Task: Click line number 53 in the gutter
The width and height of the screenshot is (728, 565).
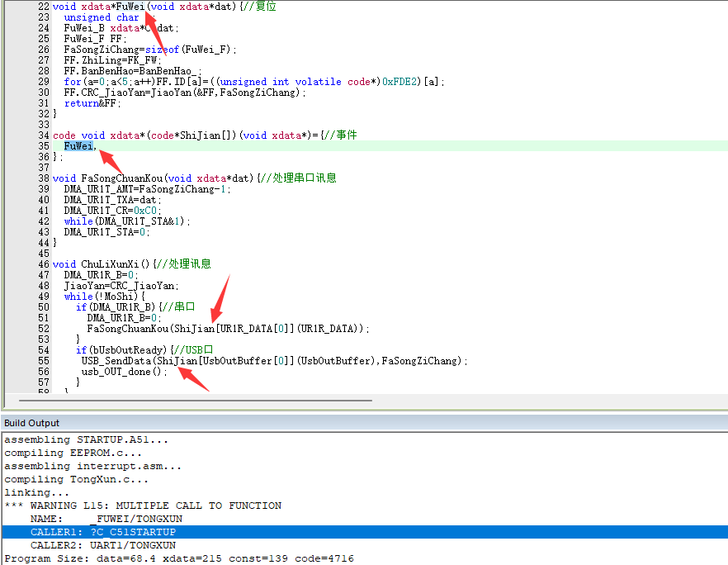Action: [x=44, y=339]
